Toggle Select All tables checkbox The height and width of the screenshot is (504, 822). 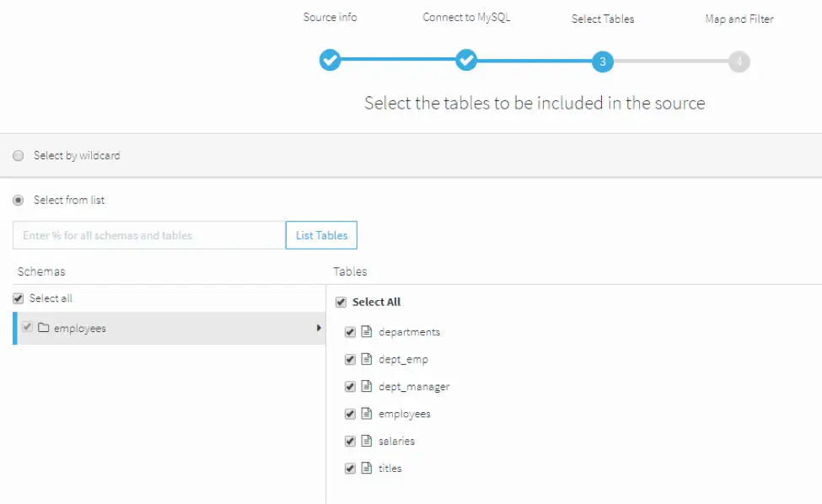(341, 302)
